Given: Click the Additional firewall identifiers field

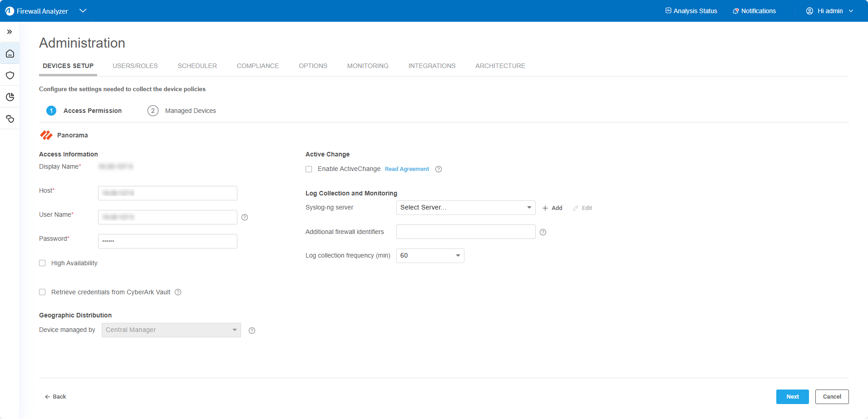Looking at the screenshot, I should pos(465,232).
